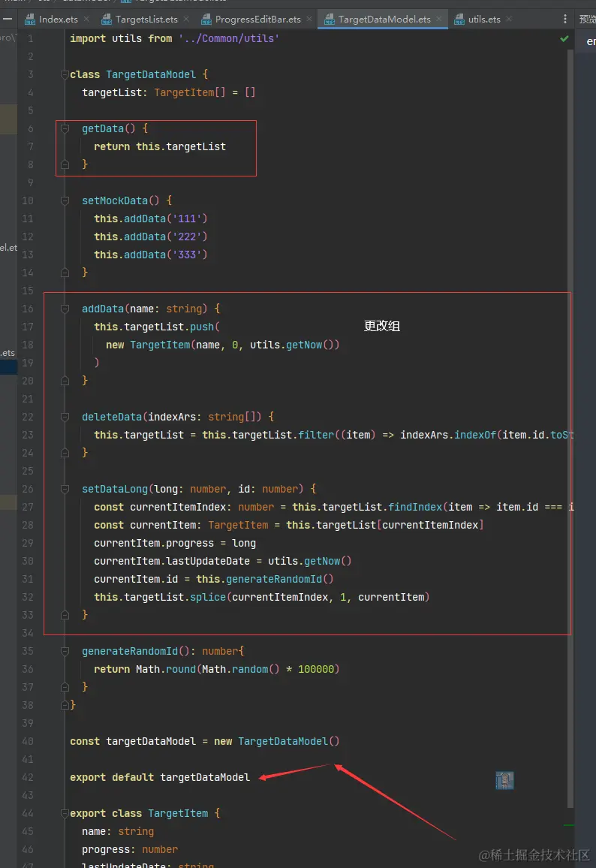Collapse the getData() method fold marker

65,128
